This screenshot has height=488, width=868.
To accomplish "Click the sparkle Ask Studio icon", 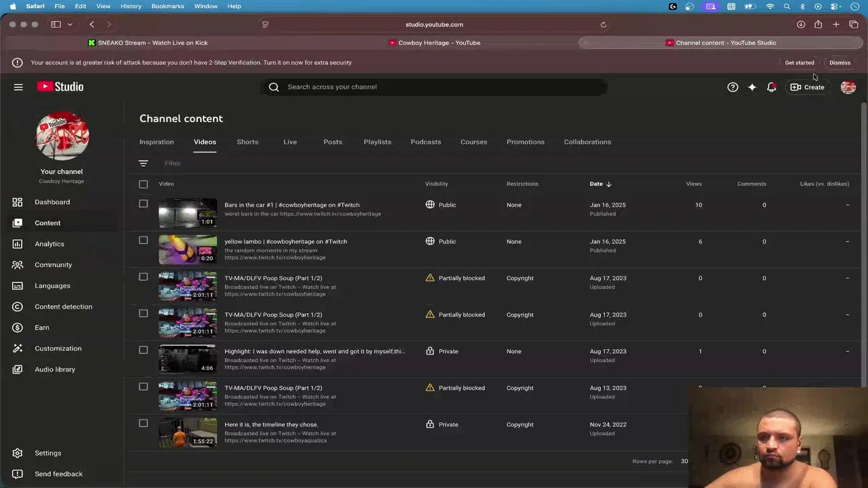I will click(752, 87).
